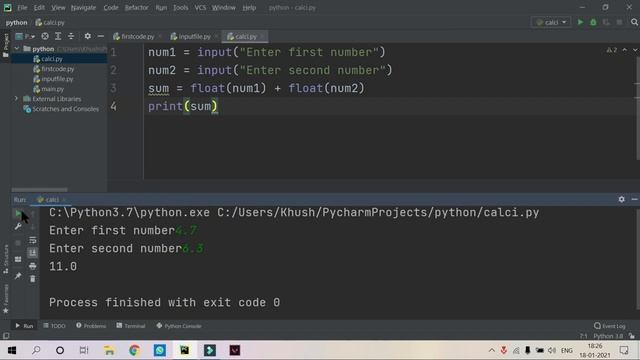Toggle Project tool window sidebar button
Screen dimensions: 640x360
6,45
